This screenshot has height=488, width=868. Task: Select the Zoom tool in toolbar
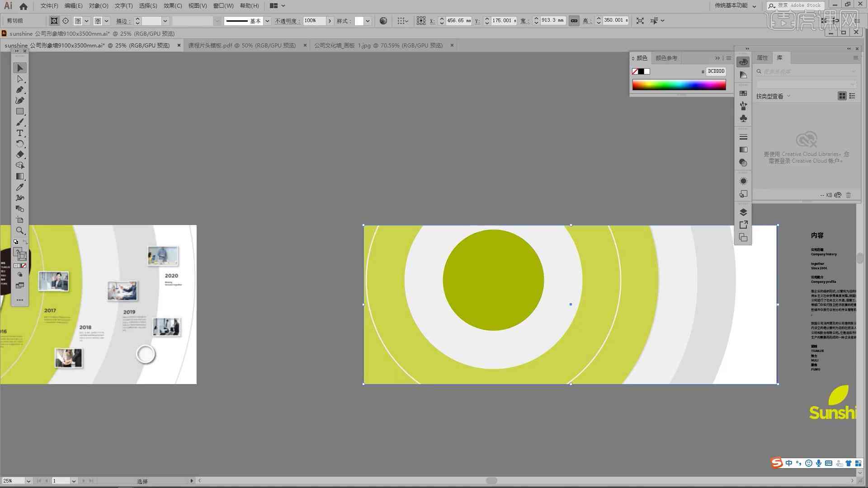[x=19, y=230]
